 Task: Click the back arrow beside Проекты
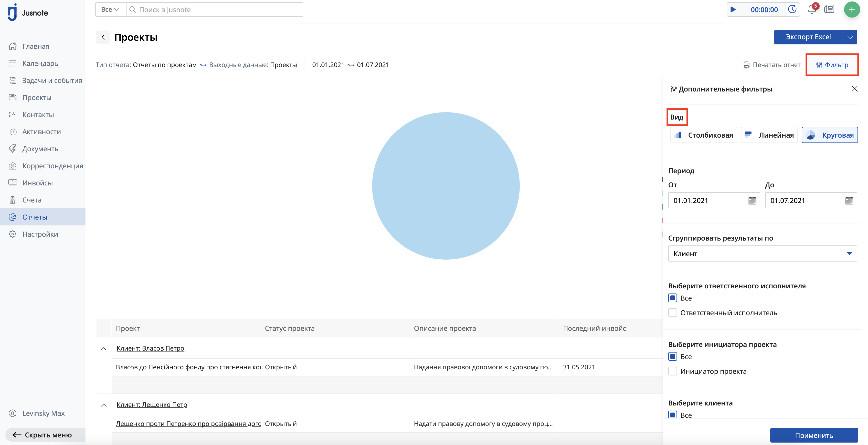[103, 37]
